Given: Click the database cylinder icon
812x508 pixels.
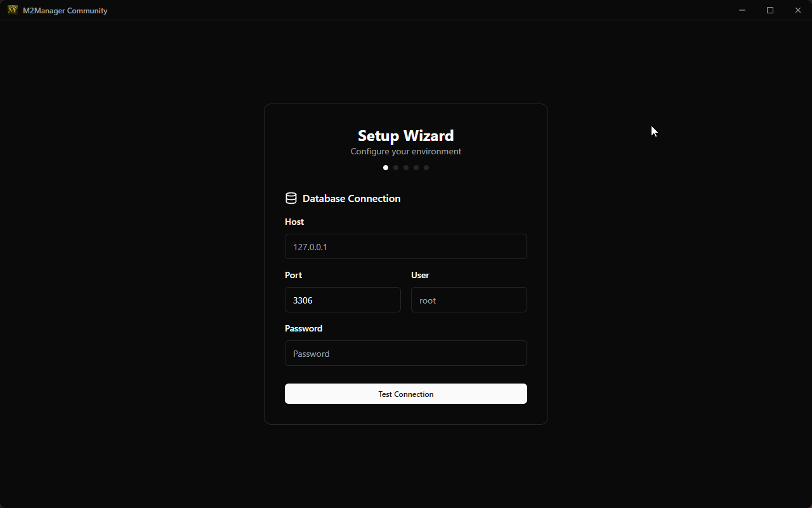Looking at the screenshot, I should click(291, 198).
